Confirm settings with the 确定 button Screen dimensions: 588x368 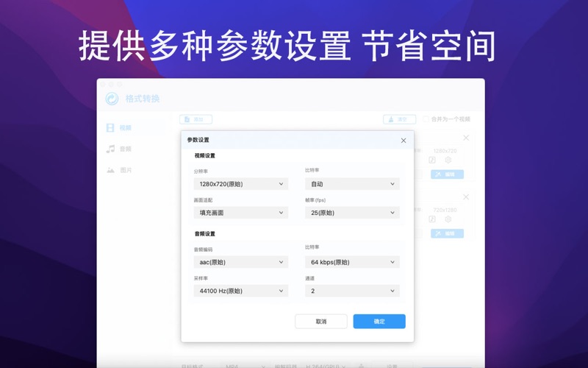click(379, 322)
